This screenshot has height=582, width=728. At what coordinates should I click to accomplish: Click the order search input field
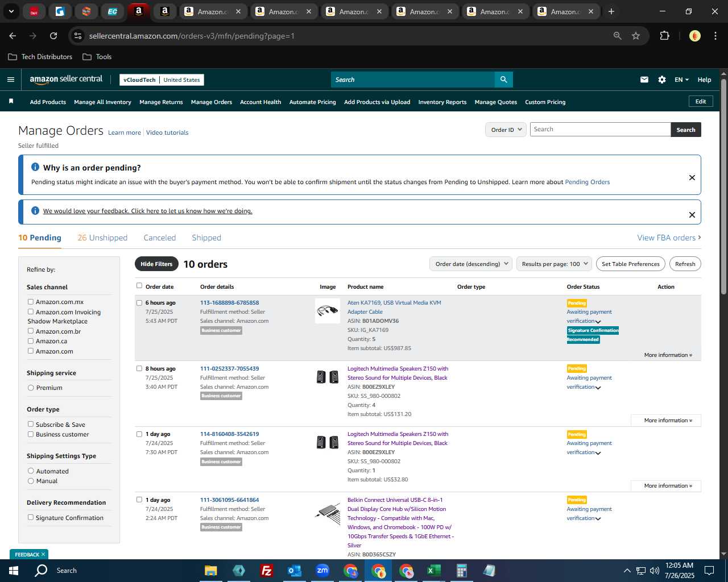[600, 130]
